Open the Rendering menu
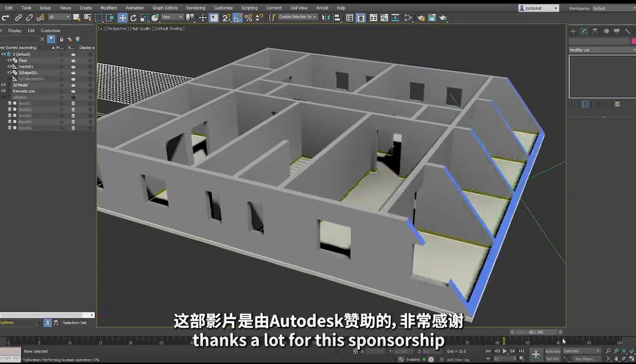Image resolution: width=636 pixels, height=364 pixels. (x=195, y=8)
